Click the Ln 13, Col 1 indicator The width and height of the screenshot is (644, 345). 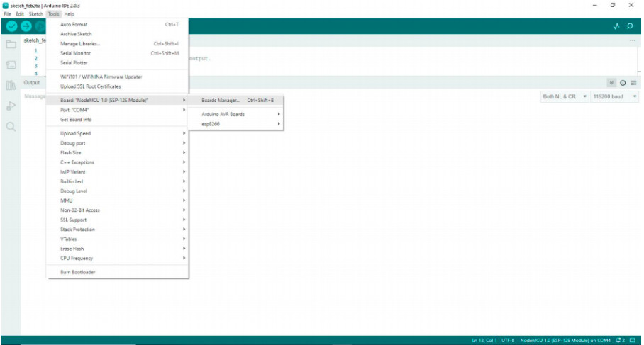click(484, 341)
